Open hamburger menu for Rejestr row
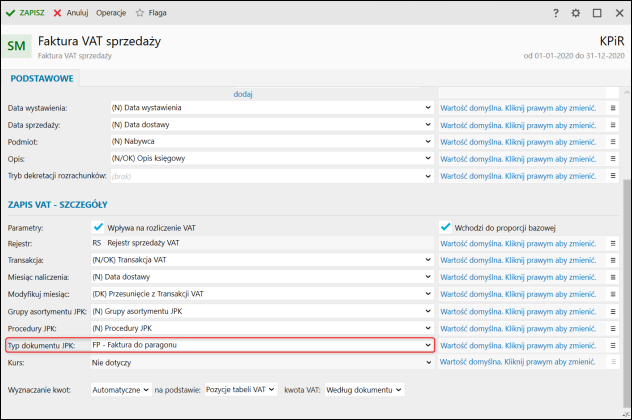Viewport: 632px width, 420px height. (614, 243)
